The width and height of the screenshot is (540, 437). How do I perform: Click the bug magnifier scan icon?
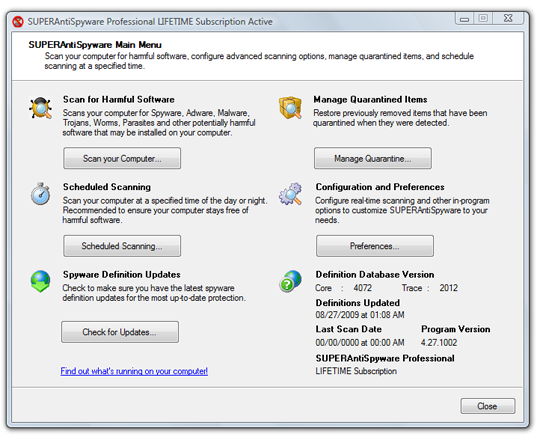(x=40, y=108)
